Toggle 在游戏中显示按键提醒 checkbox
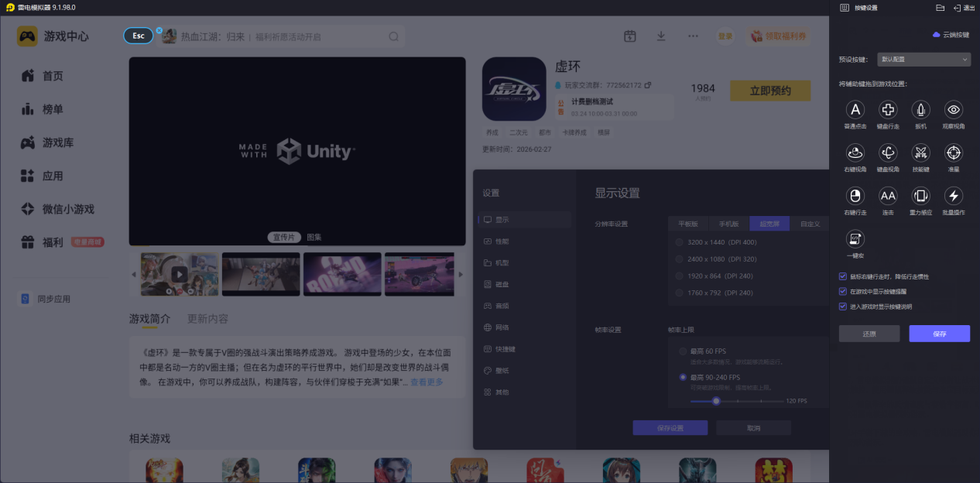The image size is (980, 483). [843, 292]
